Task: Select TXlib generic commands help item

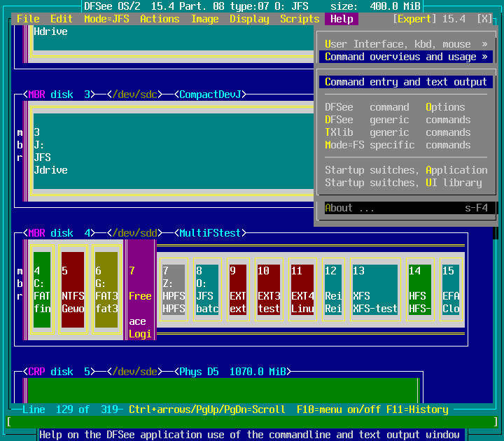Action: pos(406,132)
